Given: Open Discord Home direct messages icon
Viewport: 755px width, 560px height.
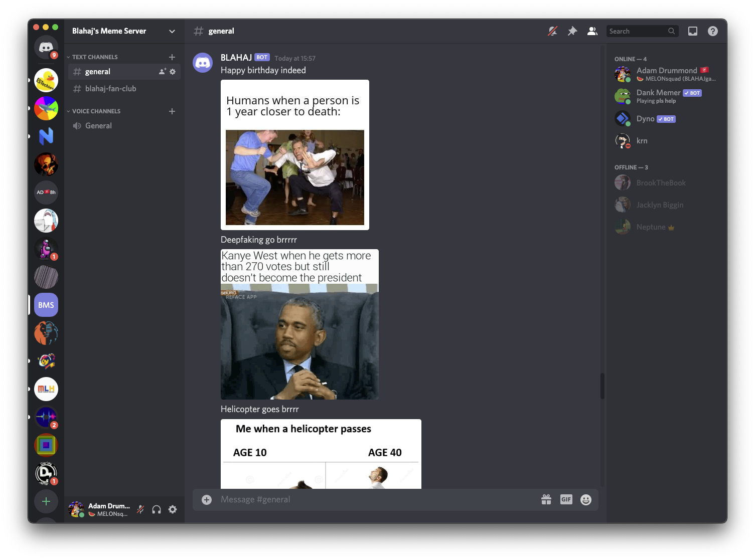Looking at the screenshot, I should point(46,47).
